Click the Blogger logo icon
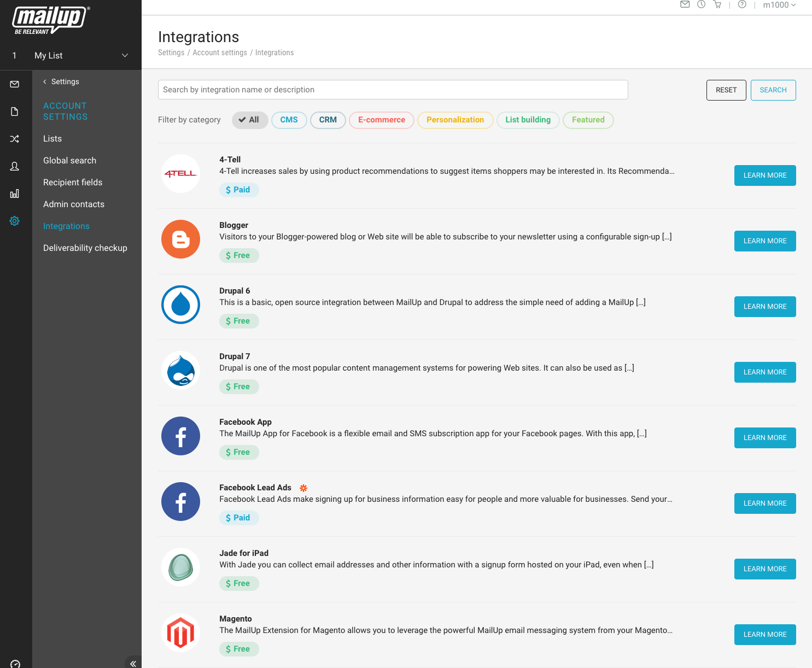This screenshot has width=812, height=668. [180, 239]
